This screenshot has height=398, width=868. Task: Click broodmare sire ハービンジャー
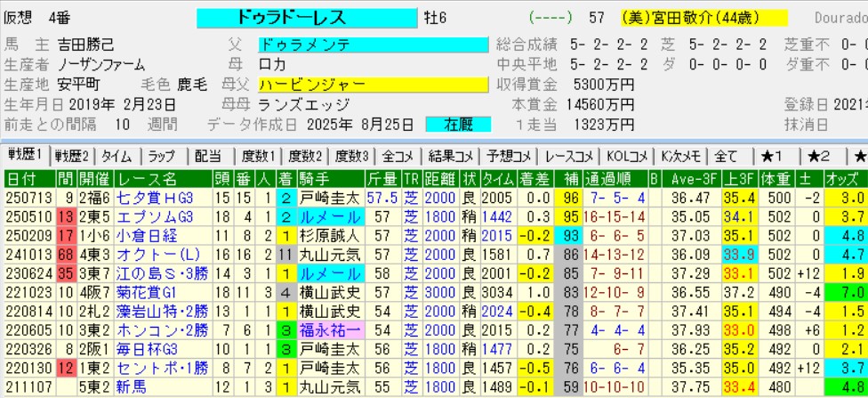373,85
